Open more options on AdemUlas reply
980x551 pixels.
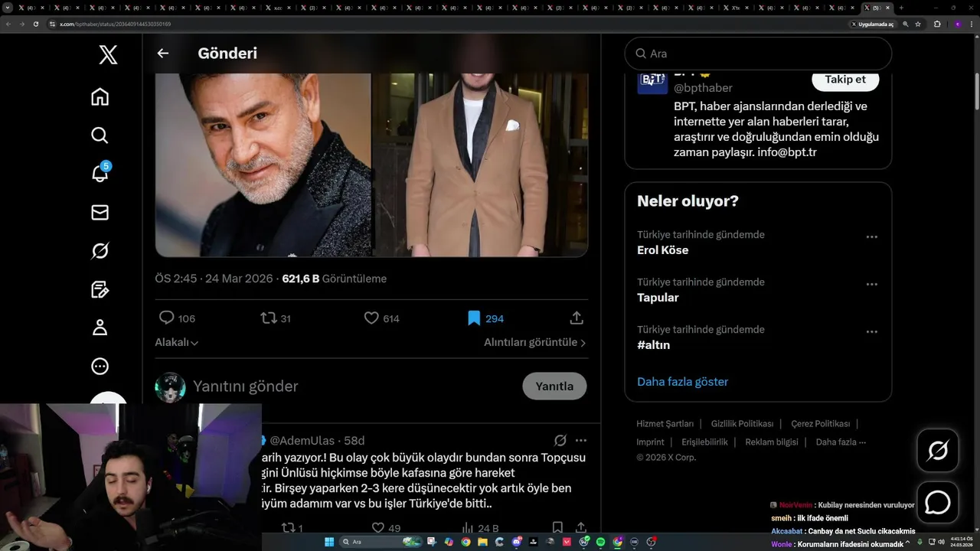(581, 440)
